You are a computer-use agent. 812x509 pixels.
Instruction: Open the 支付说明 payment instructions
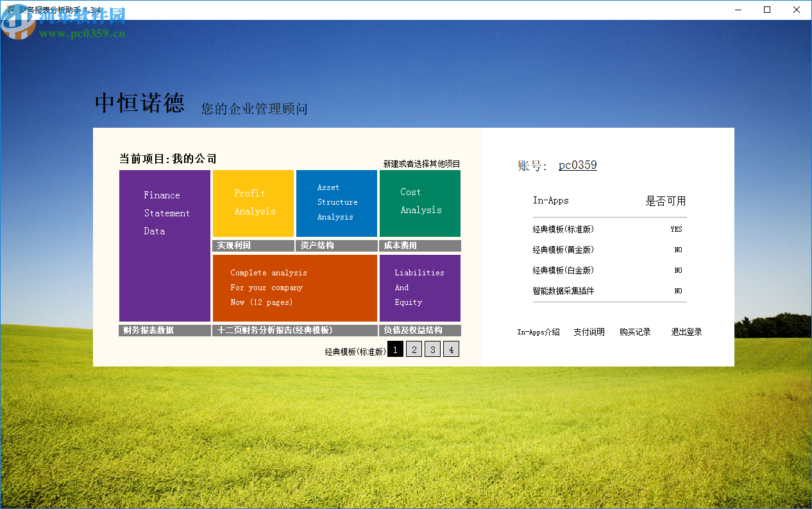tap(589, 332)
